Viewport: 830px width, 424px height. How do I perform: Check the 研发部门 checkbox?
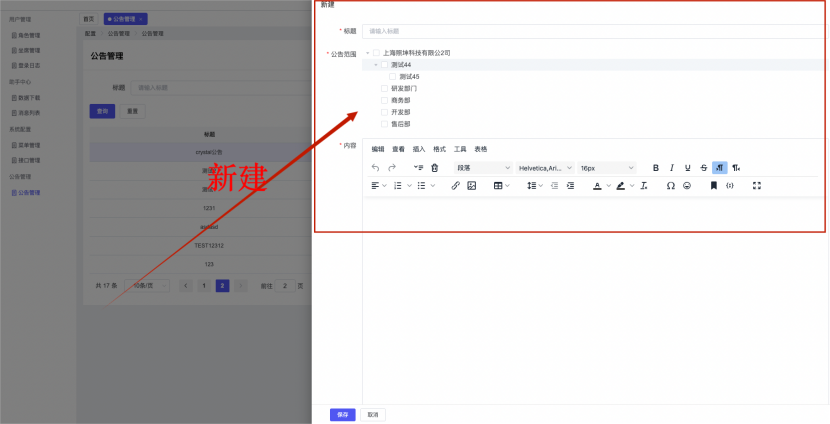pos(384,88)
